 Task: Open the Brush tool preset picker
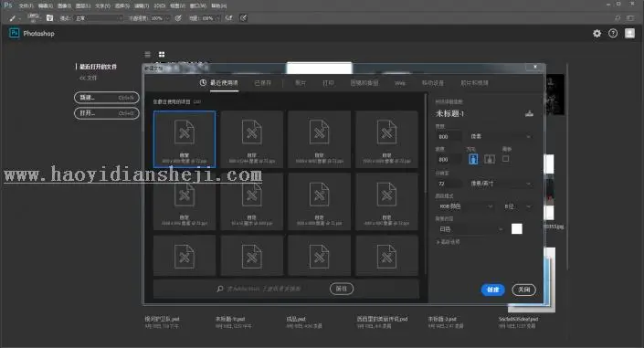click(x=15, y=18)
